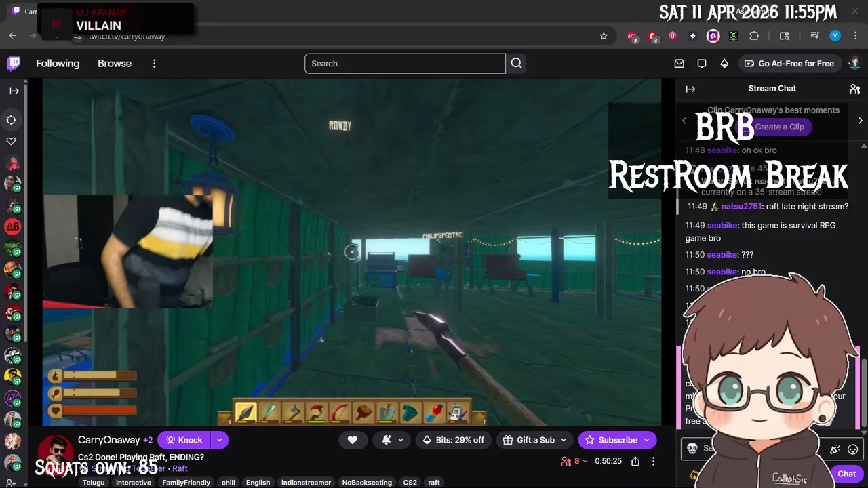Click the sidebar heart followed channels icon

pos(12,142)
